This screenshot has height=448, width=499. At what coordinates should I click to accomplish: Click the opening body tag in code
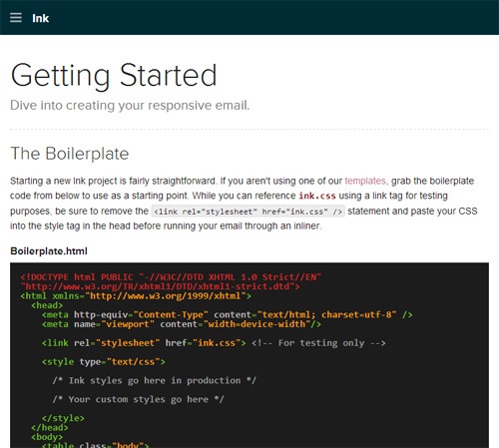click(47, 437)
